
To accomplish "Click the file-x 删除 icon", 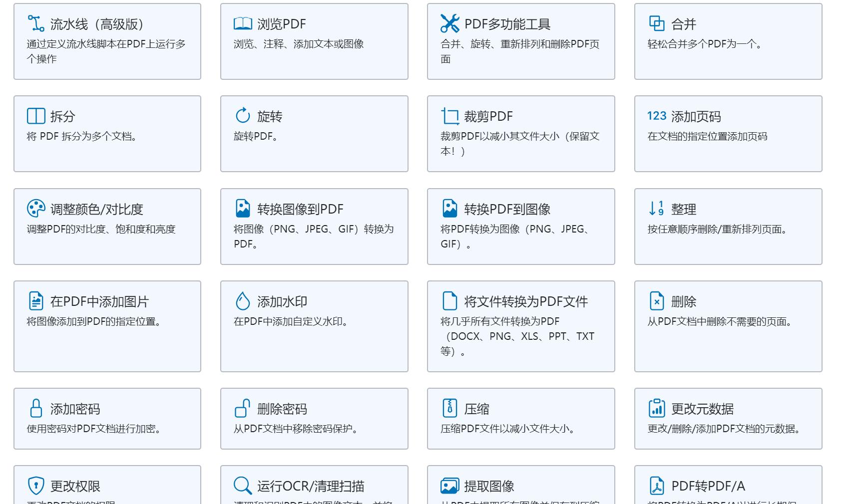I will point(657,301).
